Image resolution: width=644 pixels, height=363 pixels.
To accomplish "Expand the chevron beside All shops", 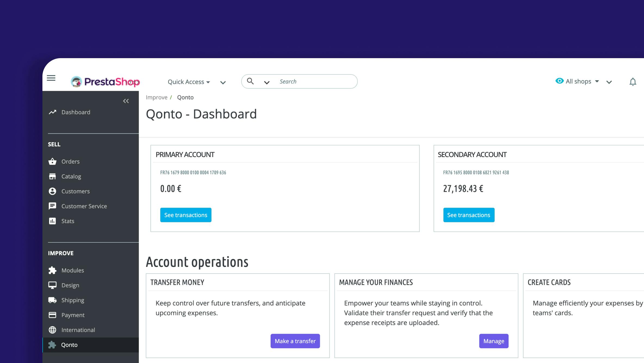I will pos(609,82).
